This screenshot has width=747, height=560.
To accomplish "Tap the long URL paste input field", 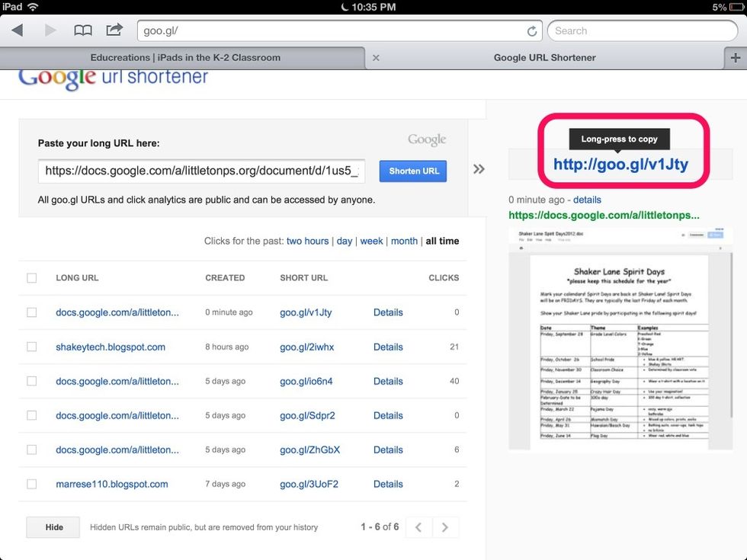I will click(201, 171).
